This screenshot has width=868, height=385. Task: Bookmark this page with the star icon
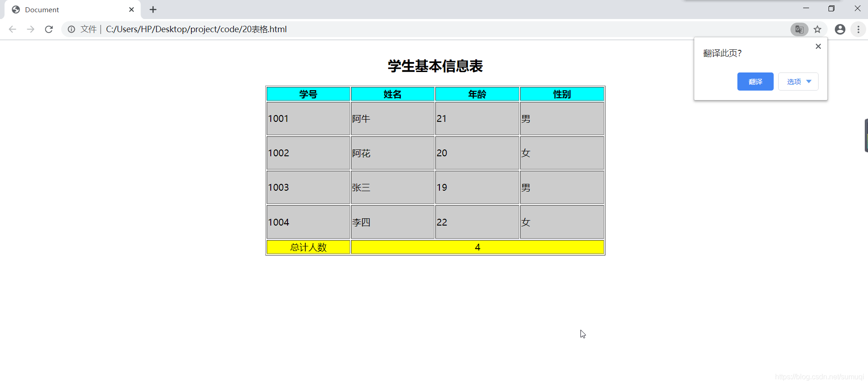click(x=817, y=29)
